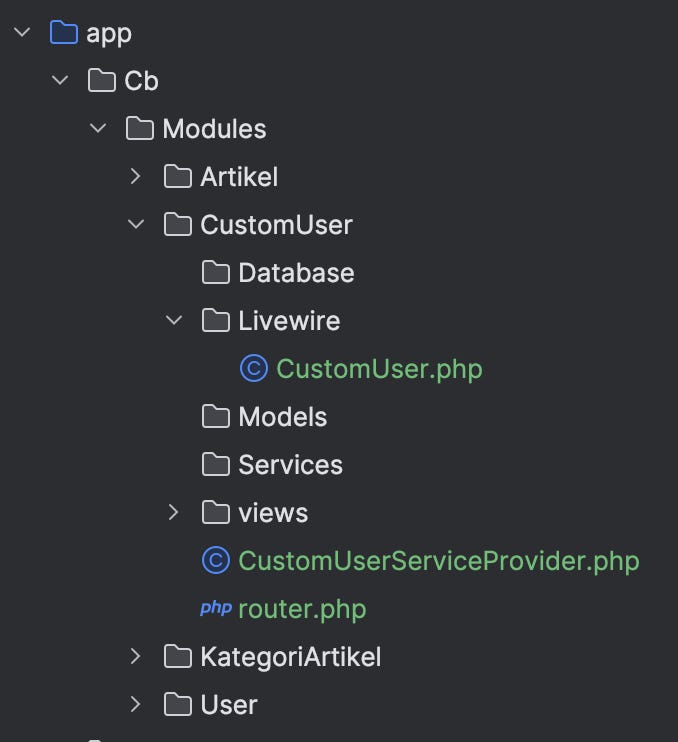Click the CustomUser folder icon
This screenshot has height=742, width=678.
click(177, 224)
